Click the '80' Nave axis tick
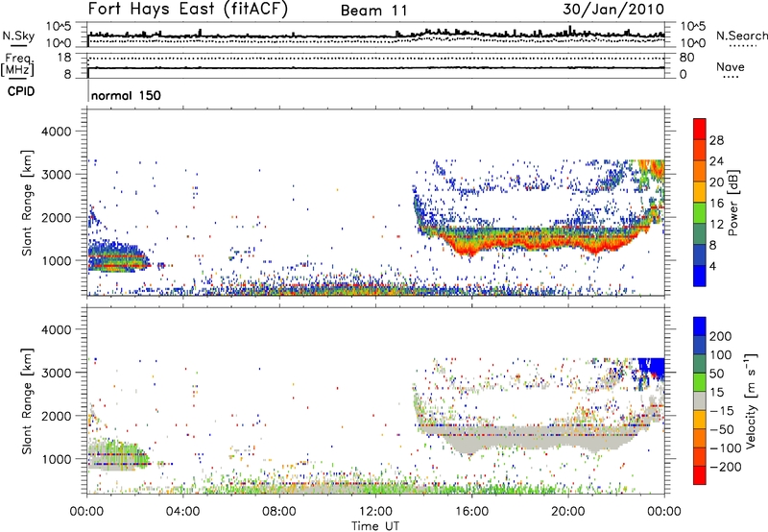This screenshot has height=532, width=768. [x=686, y=58]
